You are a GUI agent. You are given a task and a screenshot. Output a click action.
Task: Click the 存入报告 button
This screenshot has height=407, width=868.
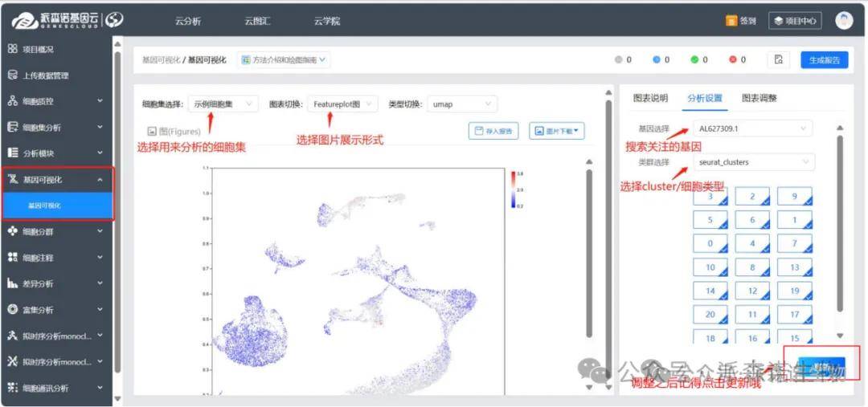493,131
